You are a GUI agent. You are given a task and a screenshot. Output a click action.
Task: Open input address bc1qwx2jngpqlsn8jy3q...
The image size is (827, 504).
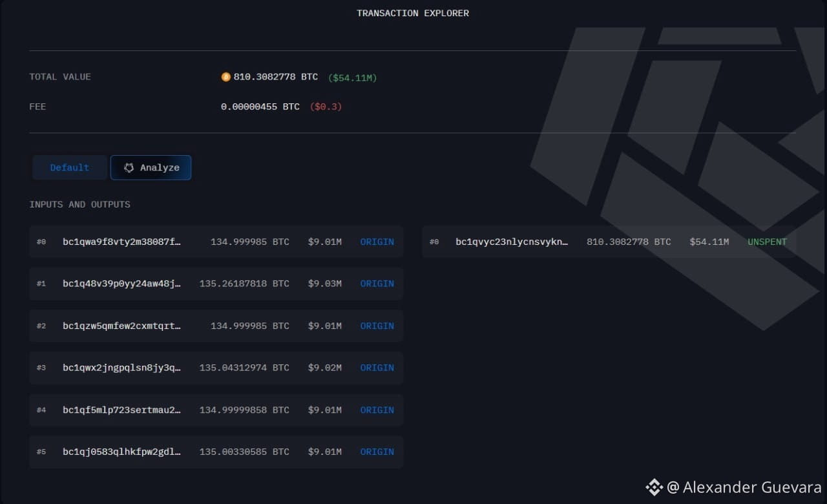click(122, 368)
